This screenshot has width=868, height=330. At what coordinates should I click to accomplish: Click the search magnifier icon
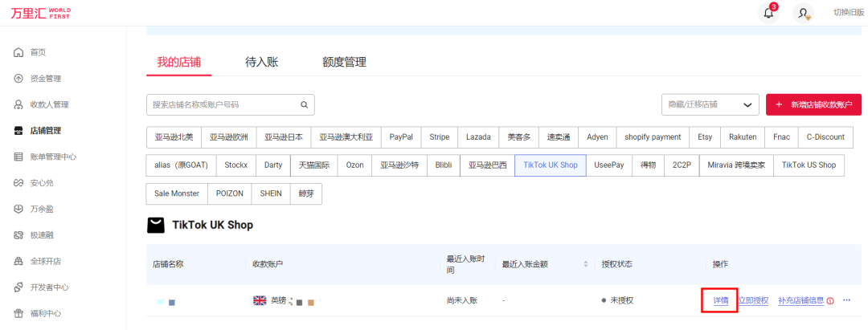point(304,104)
